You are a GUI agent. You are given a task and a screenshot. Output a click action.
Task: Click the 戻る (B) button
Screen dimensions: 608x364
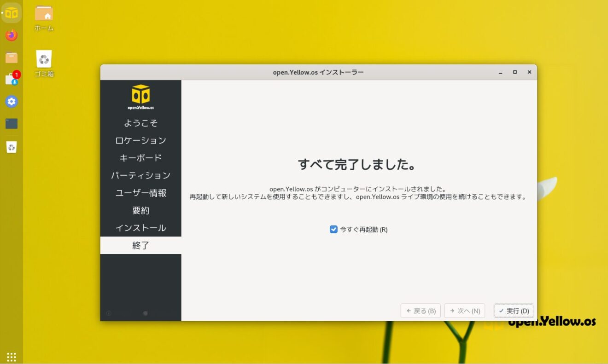[x=421, y=311]
